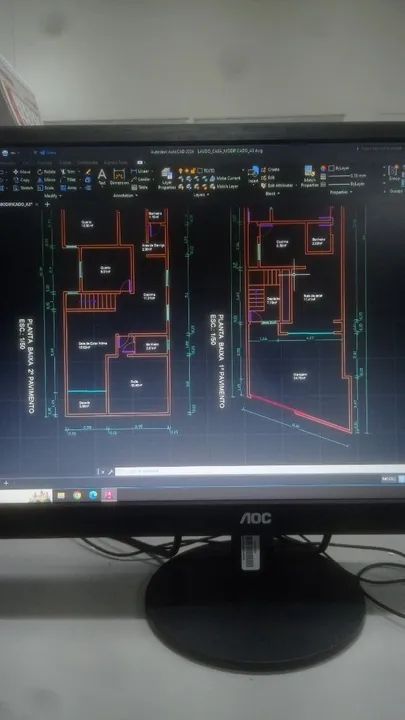The height and width of the screenshot is (720, 405).
Task: Click the MODEL button in status bar
Action: (x=388, y=479)
